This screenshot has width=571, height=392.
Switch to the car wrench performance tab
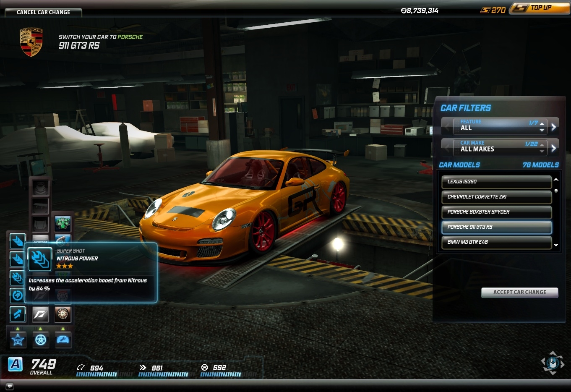coord(63,340)
